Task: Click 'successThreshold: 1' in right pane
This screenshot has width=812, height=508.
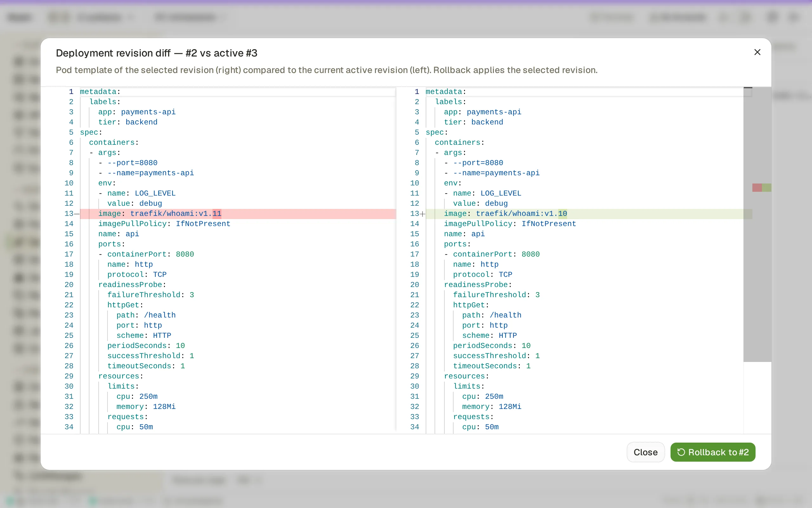Action: click(x=496, y=356)
